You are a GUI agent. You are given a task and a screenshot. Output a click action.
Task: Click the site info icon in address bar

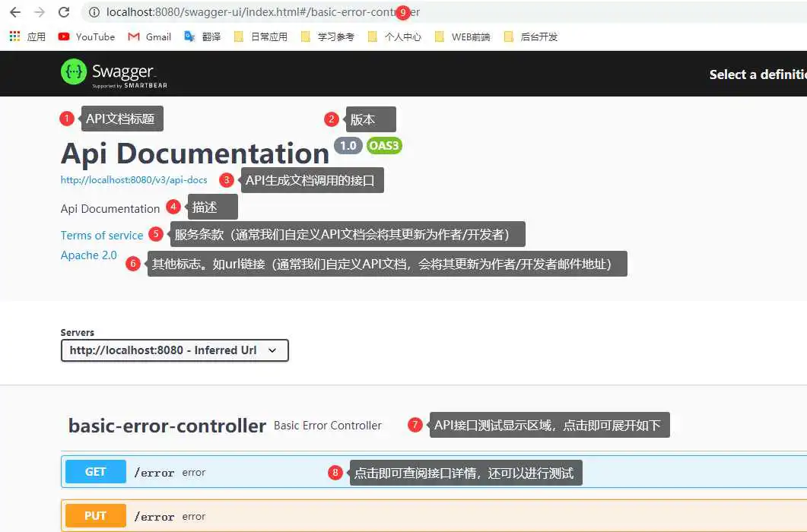pyautogui.click(x=94, y=12)
